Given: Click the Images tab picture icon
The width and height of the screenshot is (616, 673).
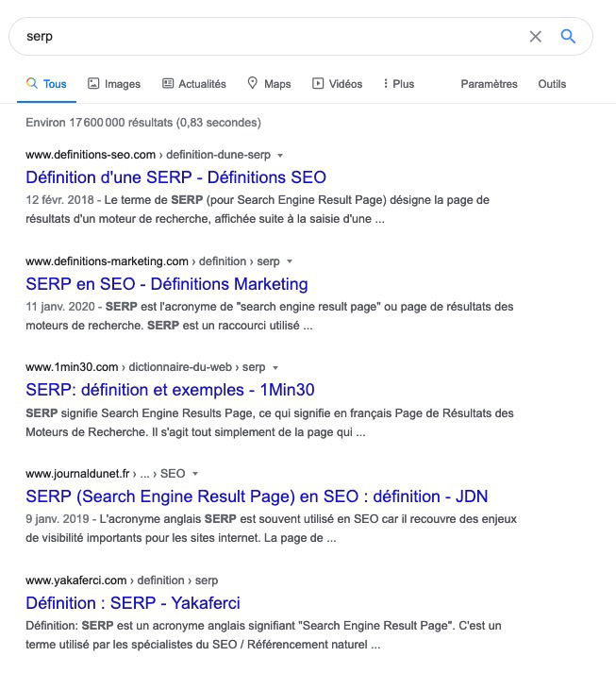Looking at the screenshot, I should (x=93, y=83).
